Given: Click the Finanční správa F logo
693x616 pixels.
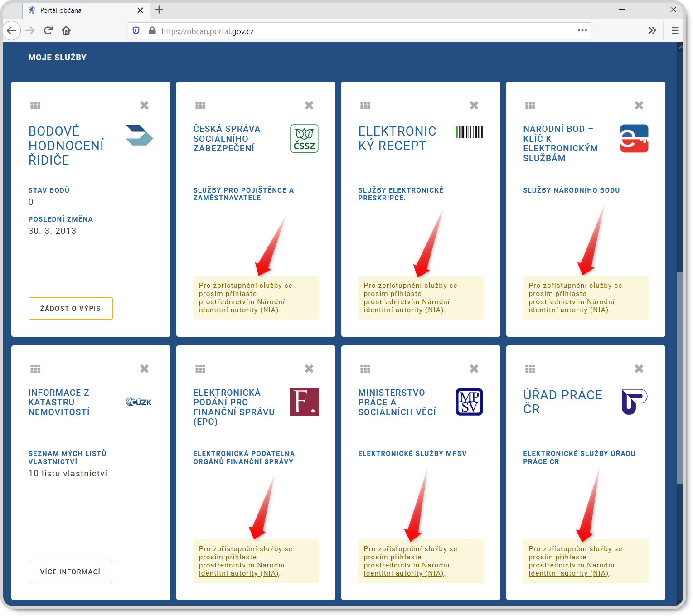Looking at the screenshot, I should (x=304, y=402).
